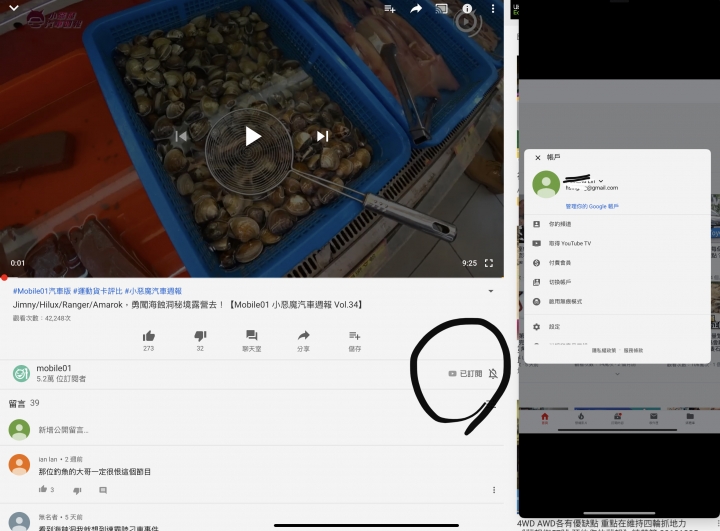Open the 服務條款 terms of service link

(633, 350)
